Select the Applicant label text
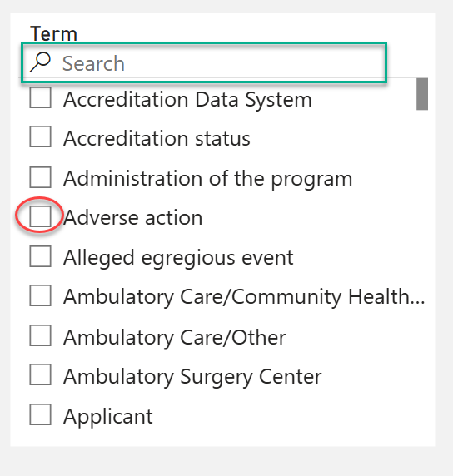This screenshot has width=453, height=476. (x=108, y=416)
